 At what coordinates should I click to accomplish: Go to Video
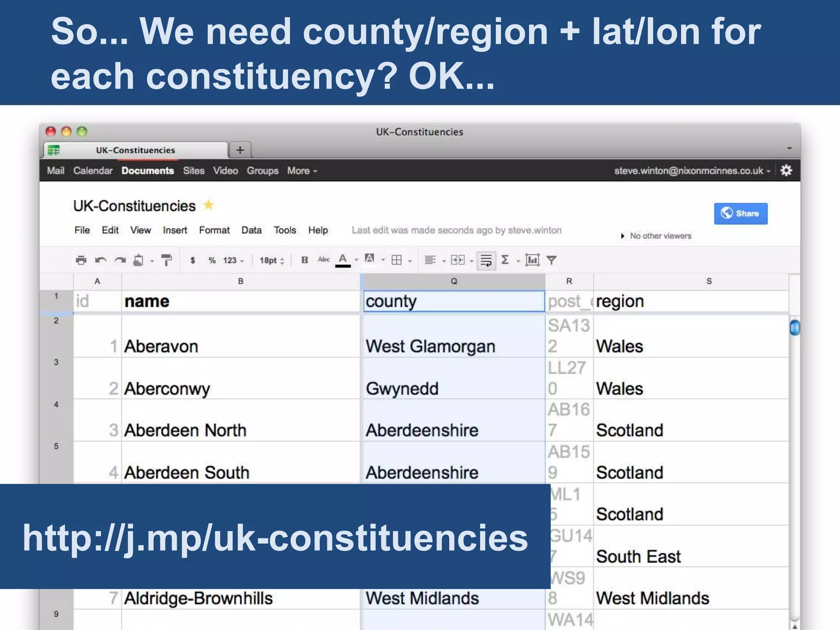tap(225, 171)
